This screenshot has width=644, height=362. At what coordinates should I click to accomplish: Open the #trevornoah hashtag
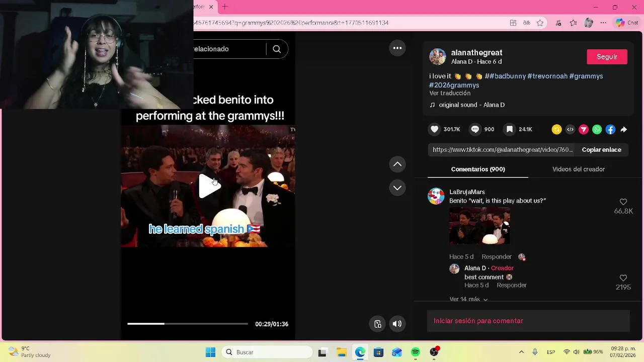tap(547, 76)
